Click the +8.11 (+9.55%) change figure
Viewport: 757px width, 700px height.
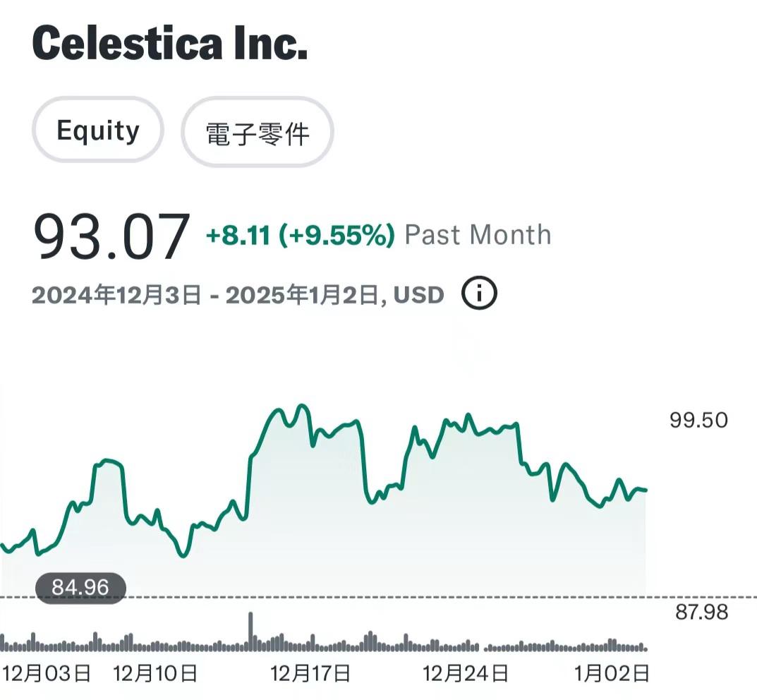pyautogui.click(x=300, y=235)
